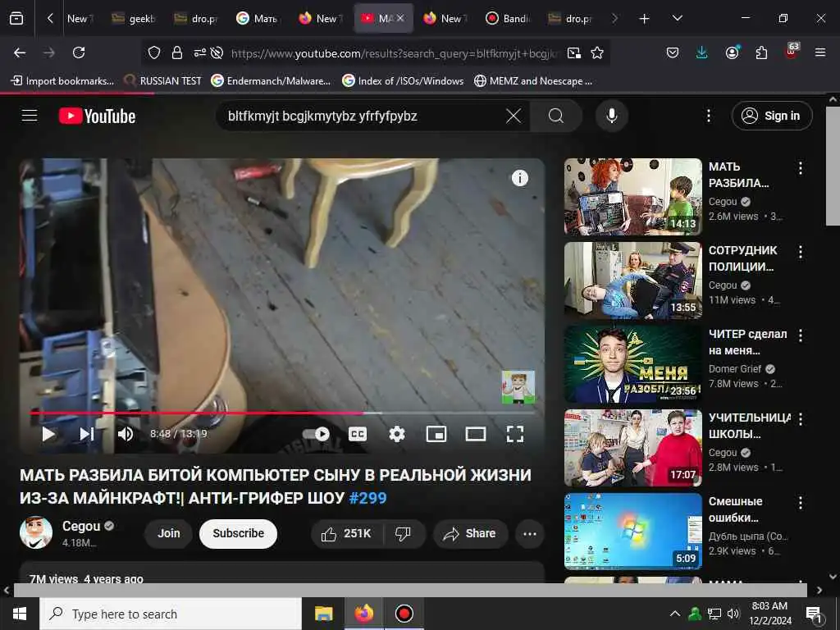The image size is (840, 630).
Task: Skip to the next video
Action: point(87,434)
